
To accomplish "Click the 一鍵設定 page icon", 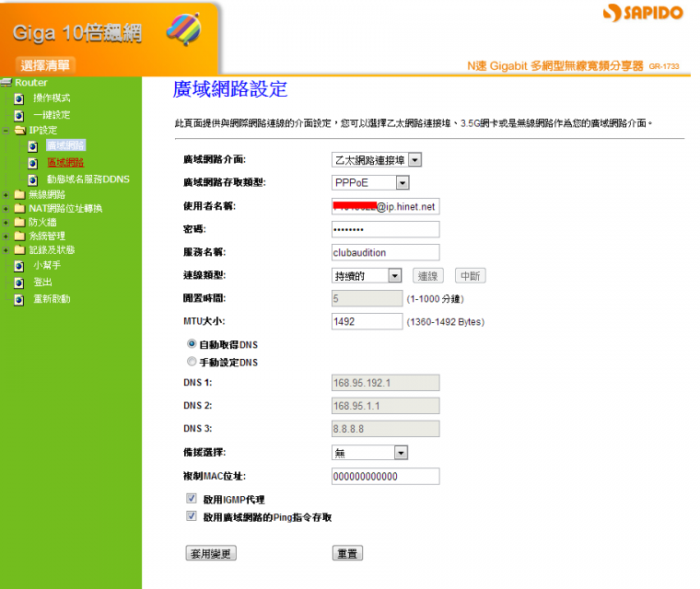I will tap(18, 116).
